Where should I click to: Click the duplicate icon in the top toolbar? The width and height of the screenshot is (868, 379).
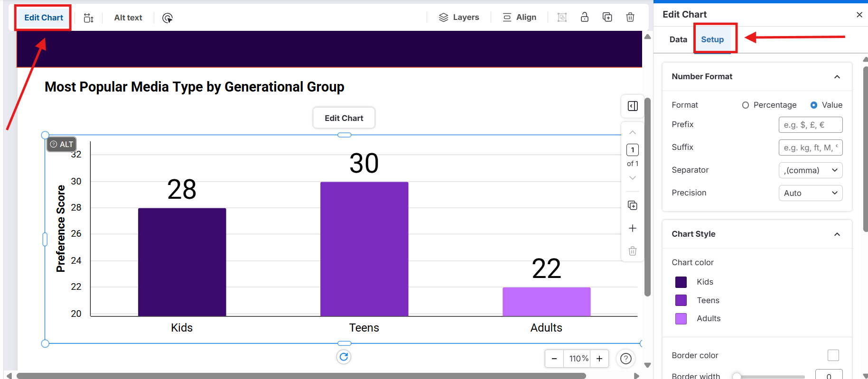pos(607,18)
